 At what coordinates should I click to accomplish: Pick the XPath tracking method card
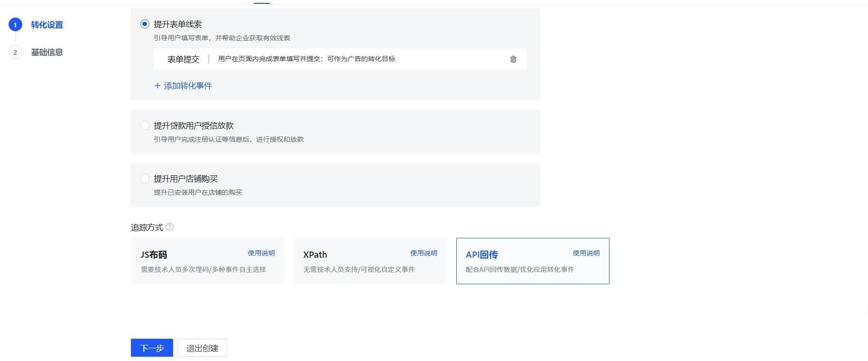pyautogui.click(x=370, y=261)
